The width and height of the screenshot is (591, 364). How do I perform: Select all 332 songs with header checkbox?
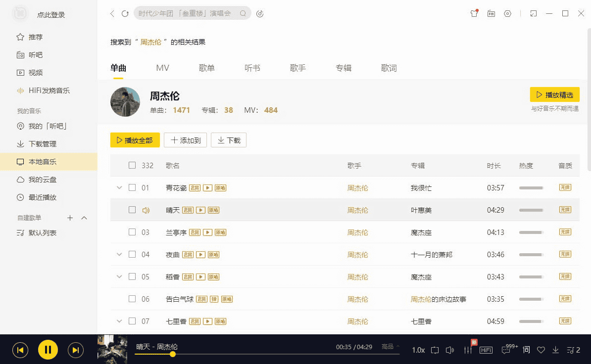[132, 165]
